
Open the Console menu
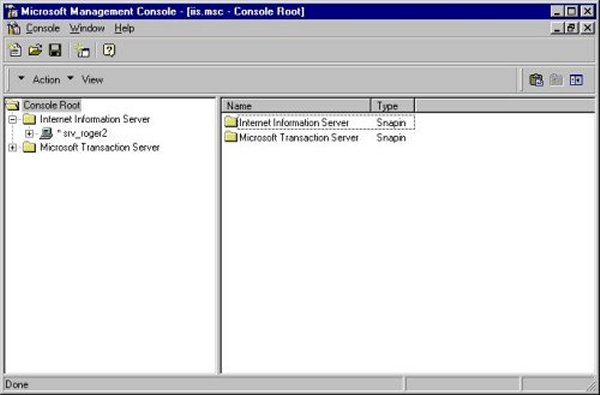(42, 29)
